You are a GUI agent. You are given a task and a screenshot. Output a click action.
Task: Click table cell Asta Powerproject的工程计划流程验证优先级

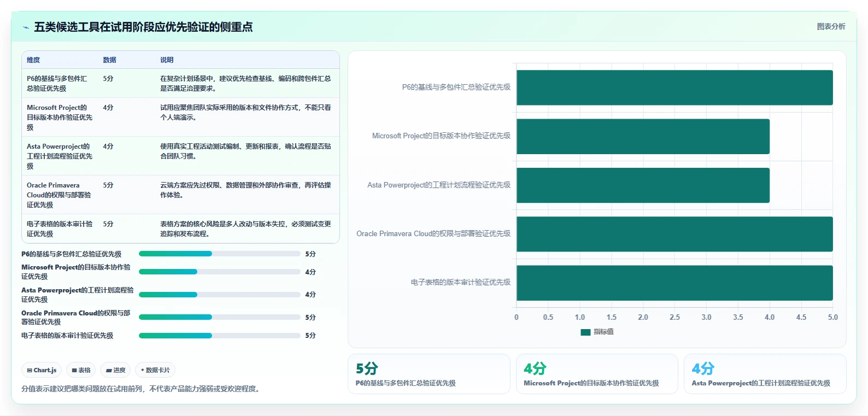point(60,156)
